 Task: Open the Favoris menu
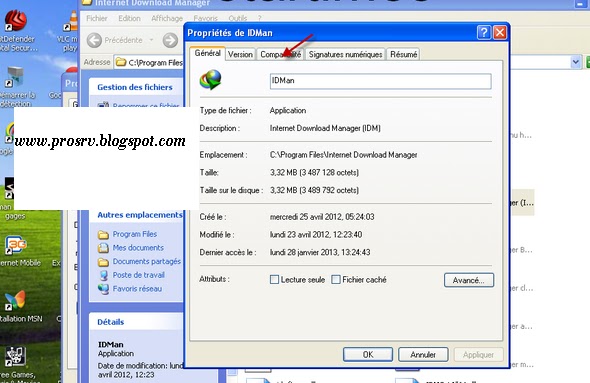click(205, 18)
